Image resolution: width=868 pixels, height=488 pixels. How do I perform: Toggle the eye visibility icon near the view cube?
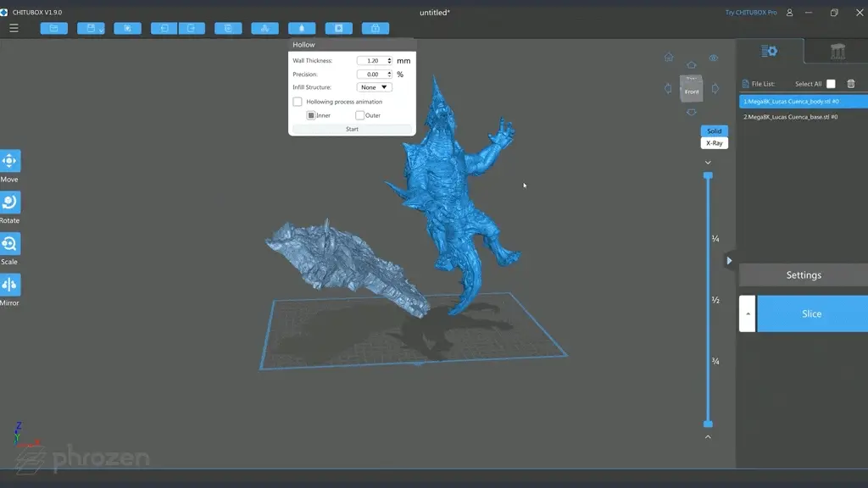[x=714, y=58]
